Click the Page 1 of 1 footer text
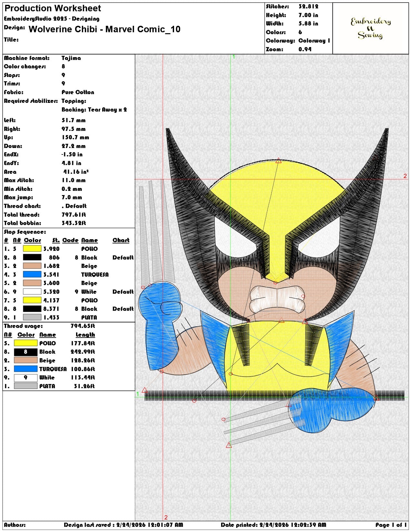Viewport: 411px width, 532px height. (391, 525)
